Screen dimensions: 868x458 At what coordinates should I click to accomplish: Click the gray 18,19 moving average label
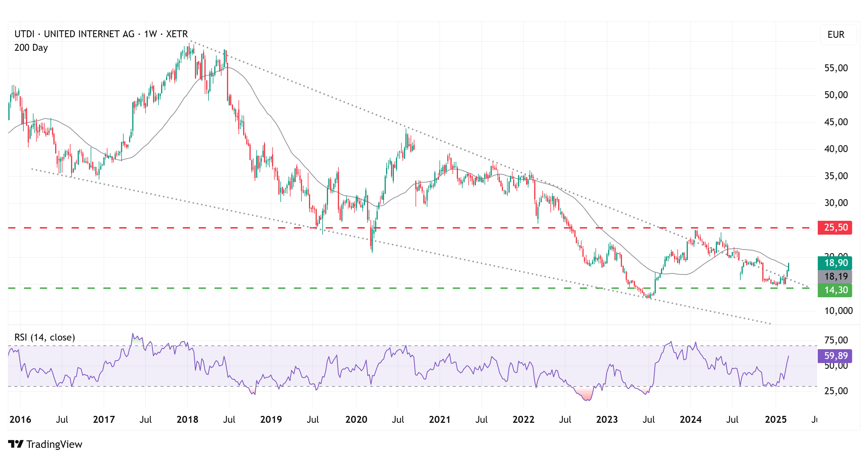pos(835,276)
